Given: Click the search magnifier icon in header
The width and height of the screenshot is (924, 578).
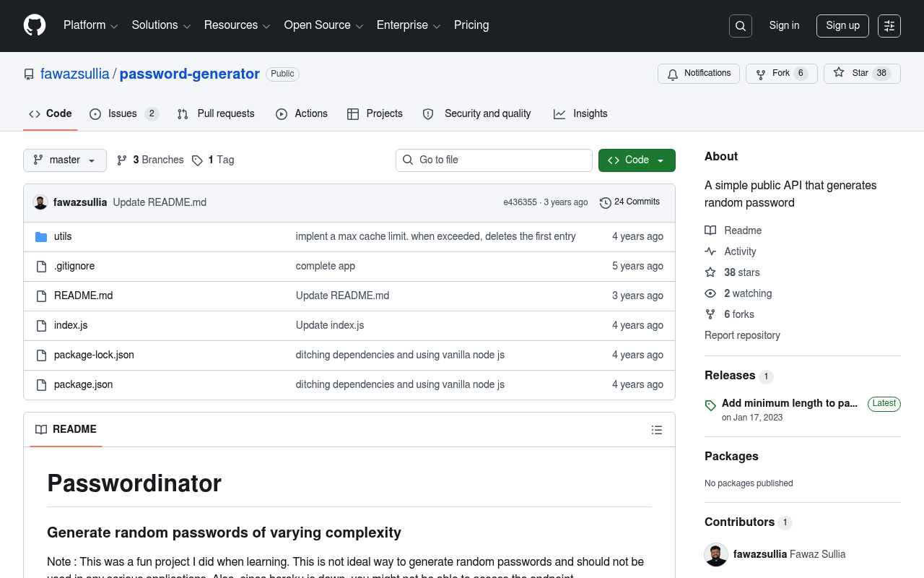Looking at the screenshot, I should (x=741, y=26).
